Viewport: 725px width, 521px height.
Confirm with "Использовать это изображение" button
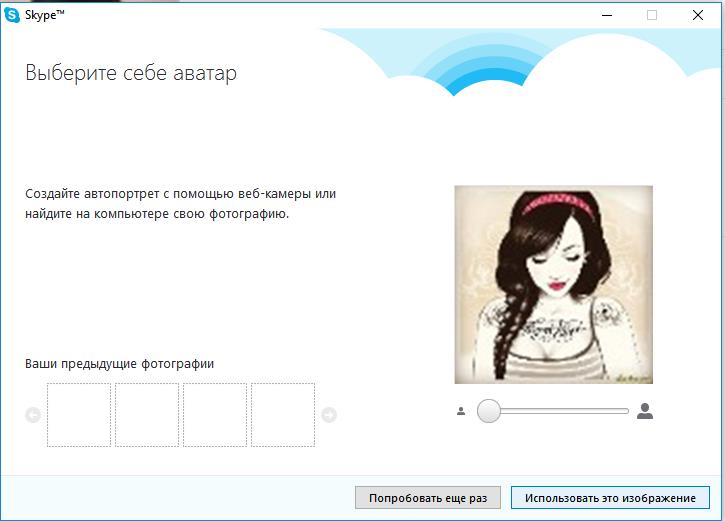point(610,497)
